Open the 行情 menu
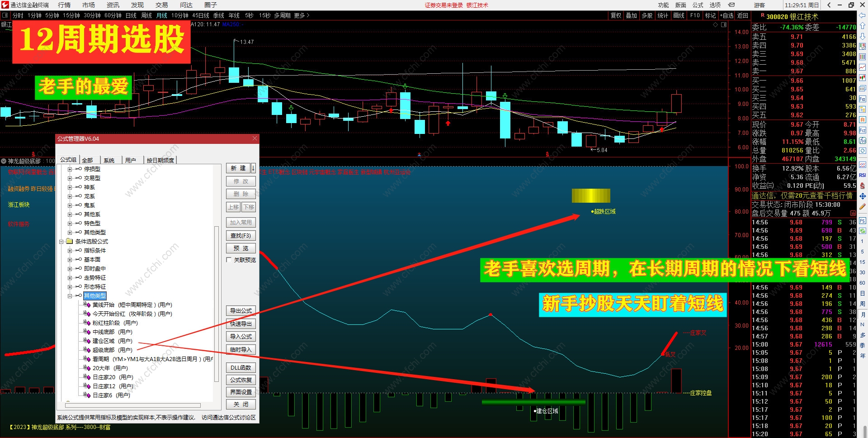This screenshot has width=868, height=438. [x=64, y=5]
